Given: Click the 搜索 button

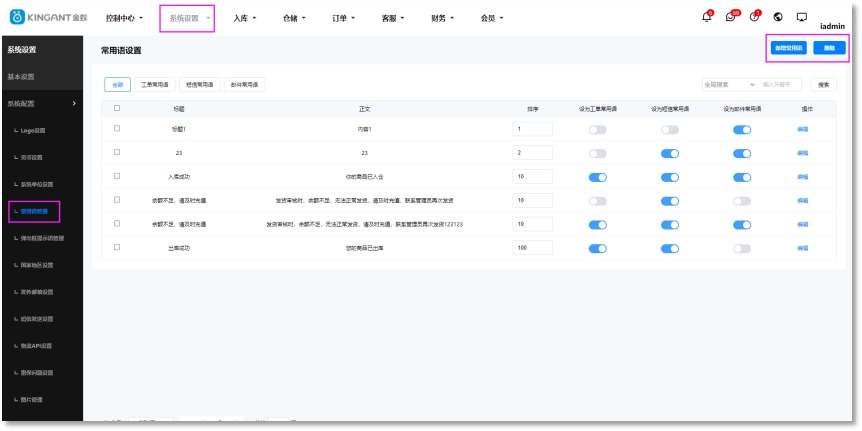Looking at the screenshot, I should [x=823, y=85].
